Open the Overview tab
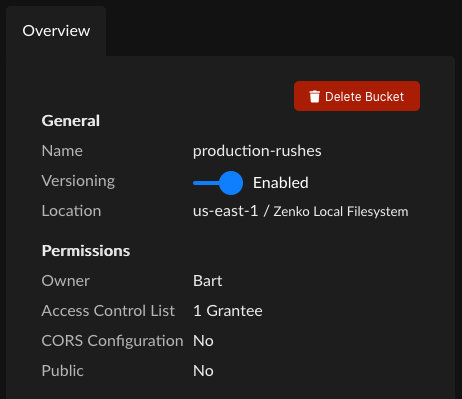Image resolution: width=462 pixels, height=399 pixels. point(56,31)
